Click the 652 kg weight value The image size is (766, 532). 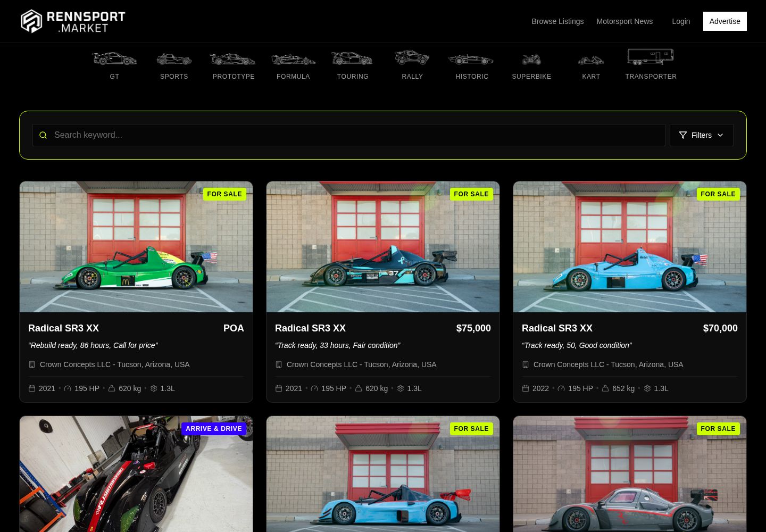pos(623,388)
